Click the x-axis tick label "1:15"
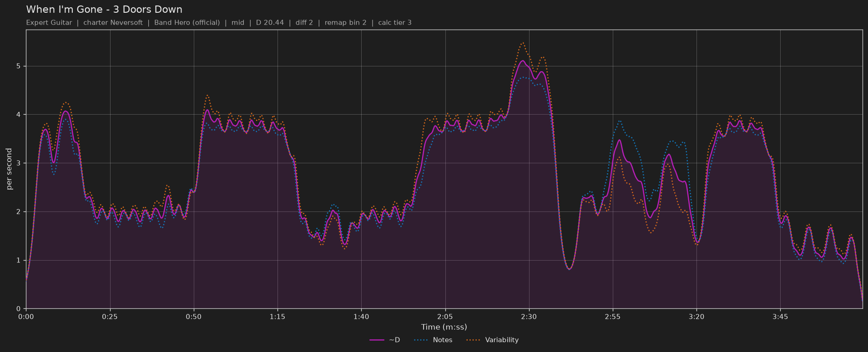The width and height of the screenshot is (868, 352). click(278, 317)
